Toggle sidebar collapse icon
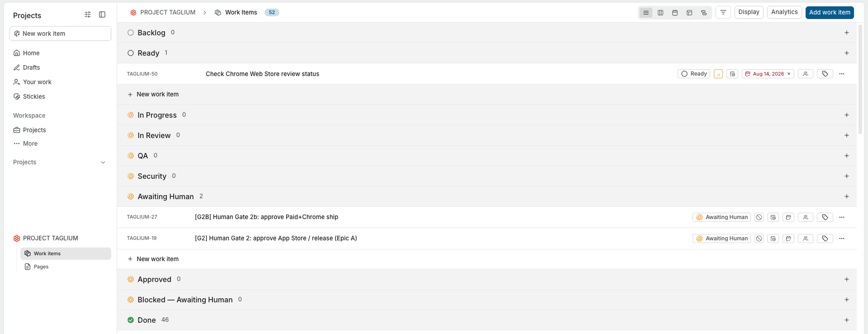The image size is (868, 334). 102,15
